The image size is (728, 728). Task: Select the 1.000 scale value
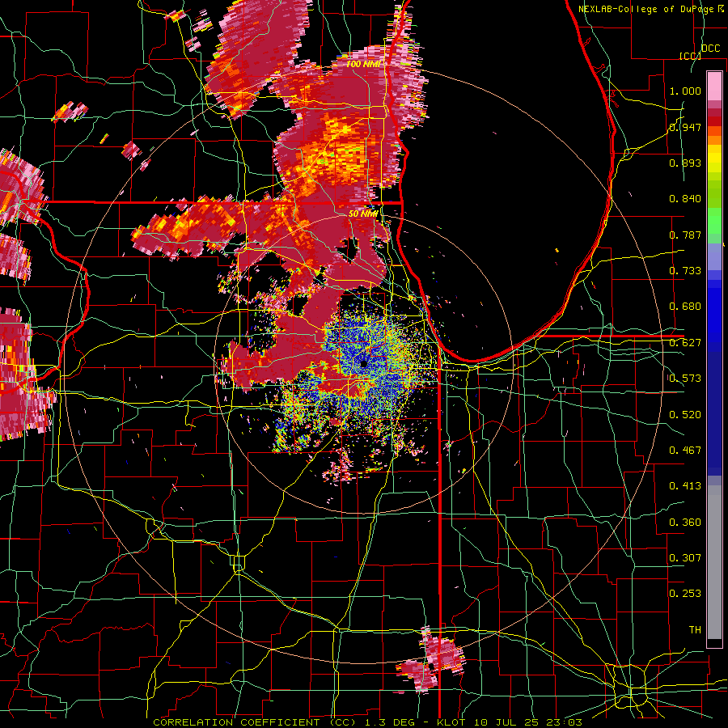point(685,91)
